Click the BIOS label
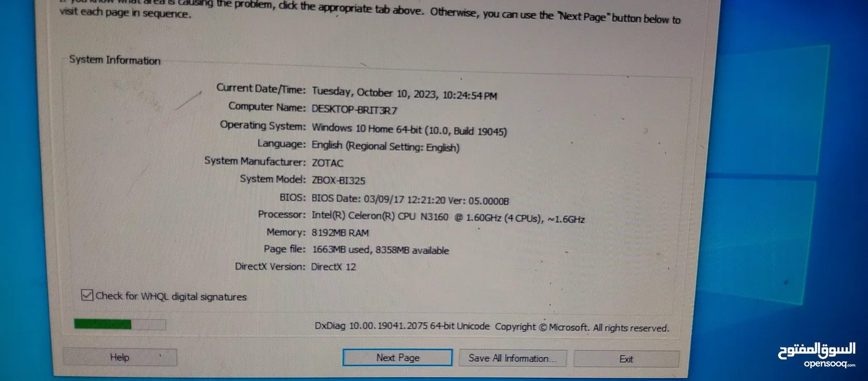This screenshot has height=381, width=868. pyautogui.click(x=292, y=197)
